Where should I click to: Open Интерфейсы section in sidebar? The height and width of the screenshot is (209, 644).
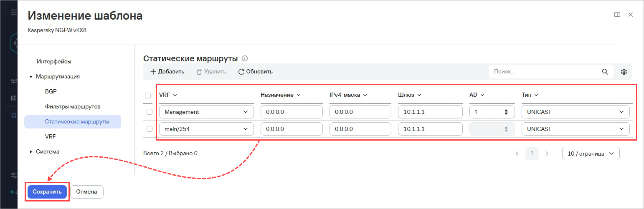(x=54, y=61)
